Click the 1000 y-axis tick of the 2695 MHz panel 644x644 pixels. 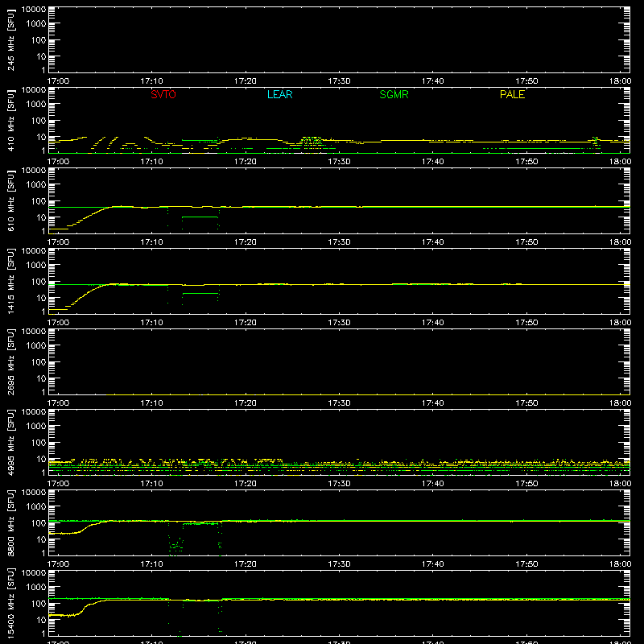(x=36, y=346)
